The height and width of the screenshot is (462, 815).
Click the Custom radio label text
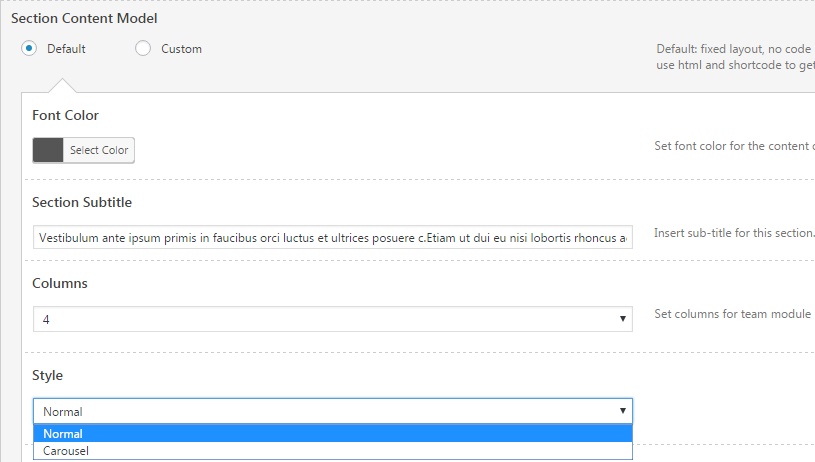(181, 49)
